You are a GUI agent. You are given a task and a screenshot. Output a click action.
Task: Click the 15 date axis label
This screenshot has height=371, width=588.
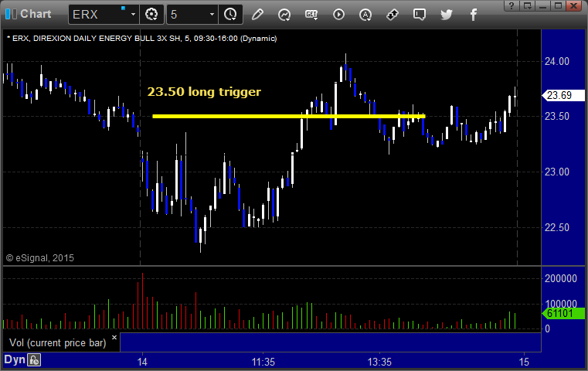(x=524, y=362)
